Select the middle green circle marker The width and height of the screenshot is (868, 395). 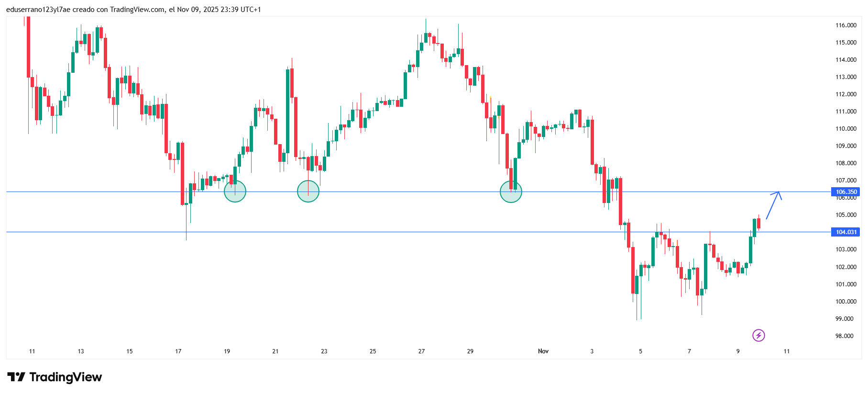coord(308,192)
